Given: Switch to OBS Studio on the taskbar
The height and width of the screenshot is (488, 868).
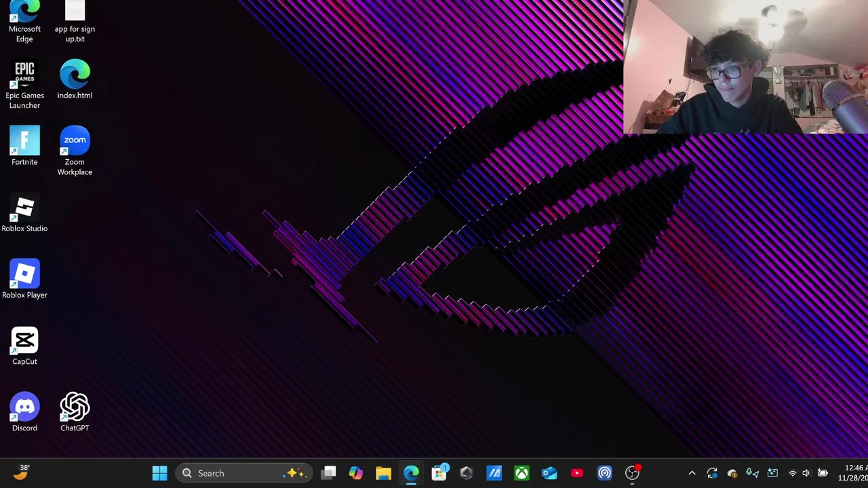Looking at the screenshot, I should pos(632,473).
